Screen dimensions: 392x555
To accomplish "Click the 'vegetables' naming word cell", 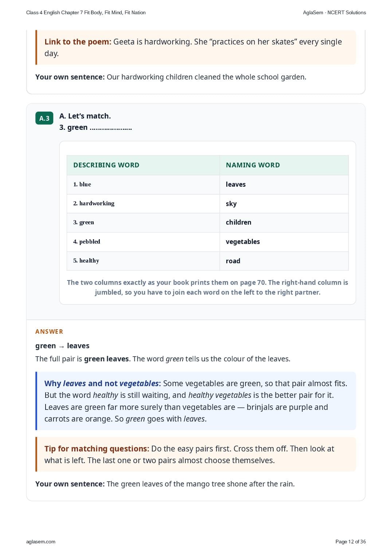I will [x=284, y=242].
